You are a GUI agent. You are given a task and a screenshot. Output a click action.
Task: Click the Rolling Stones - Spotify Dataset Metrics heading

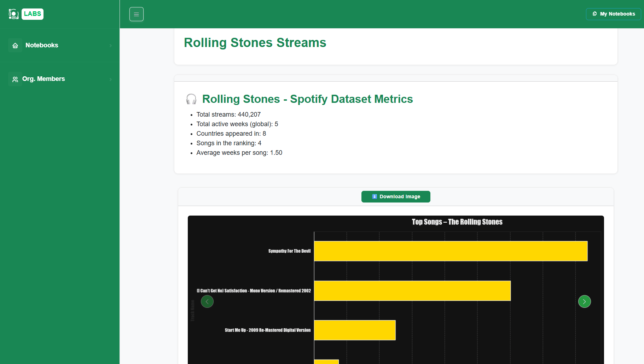307,99
